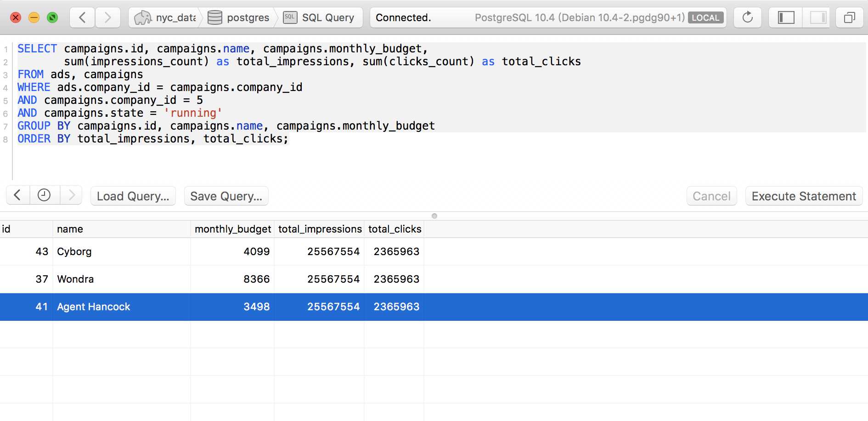Click the Save Query button

226,196
